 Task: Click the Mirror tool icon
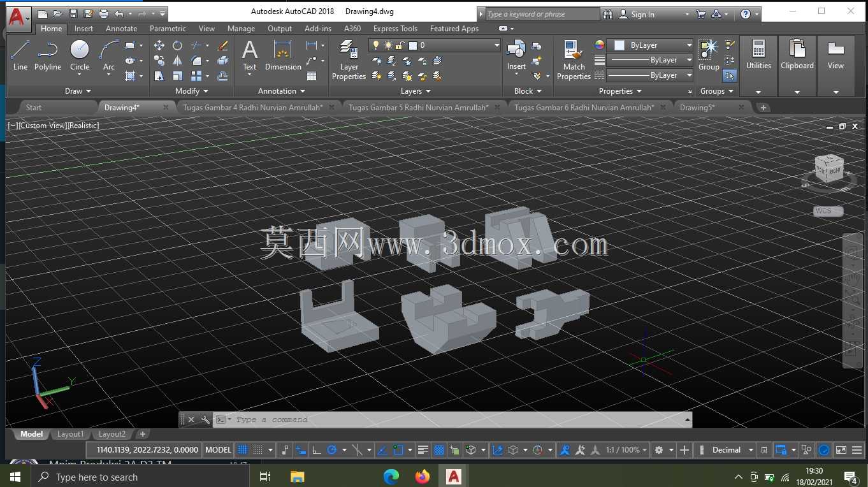coord(178,61)
